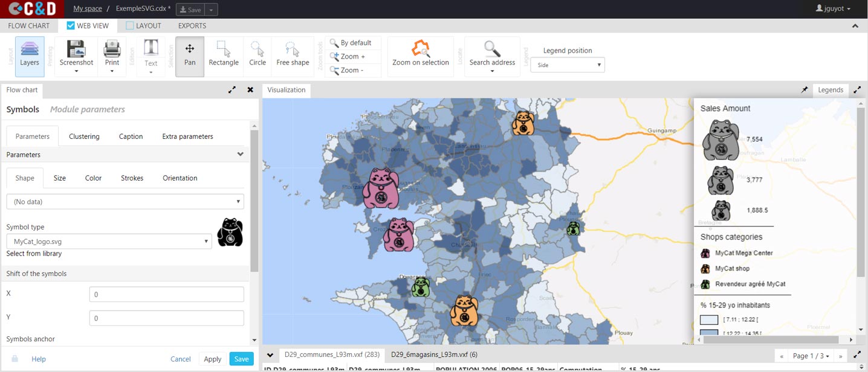Switch to the Strokes tab

(x=132, y=178)
